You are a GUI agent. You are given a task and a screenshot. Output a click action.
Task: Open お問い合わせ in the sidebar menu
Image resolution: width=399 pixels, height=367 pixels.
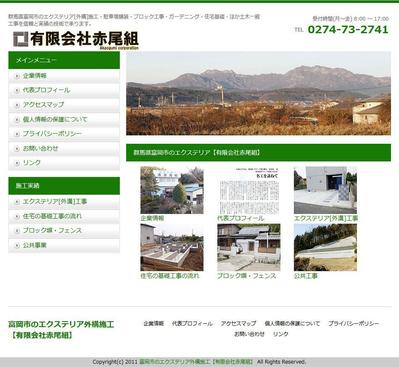64,148
